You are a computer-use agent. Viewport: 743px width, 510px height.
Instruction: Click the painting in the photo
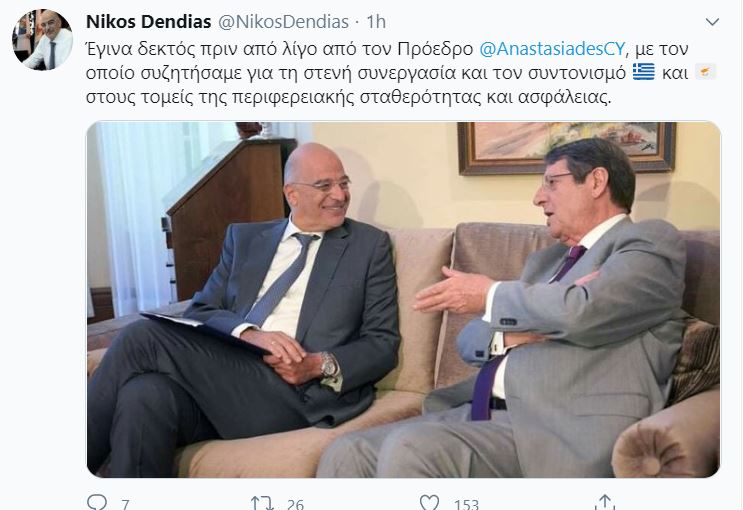(x=567, y=146)
